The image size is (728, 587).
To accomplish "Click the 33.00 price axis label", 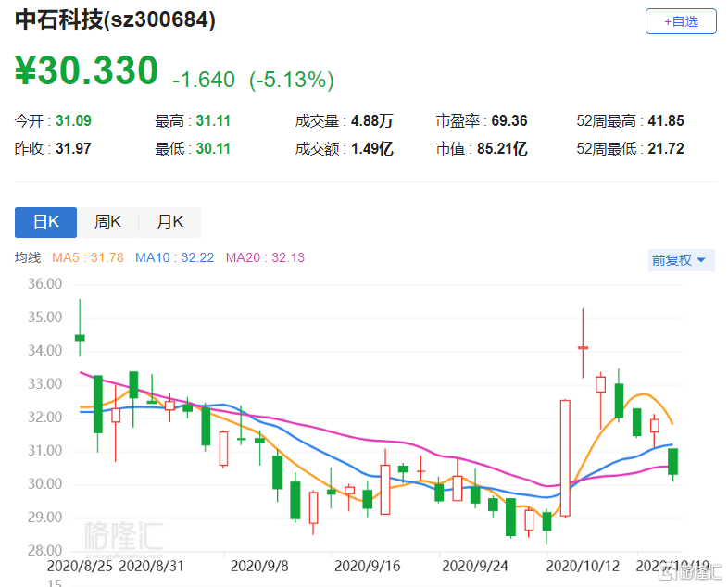I will point(44,384).
